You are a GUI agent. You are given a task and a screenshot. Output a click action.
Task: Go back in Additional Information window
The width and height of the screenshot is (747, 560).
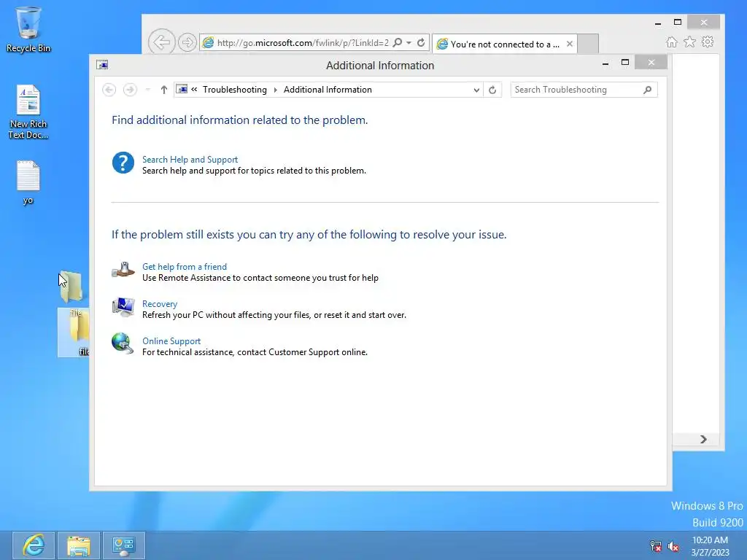click(109, 90)
